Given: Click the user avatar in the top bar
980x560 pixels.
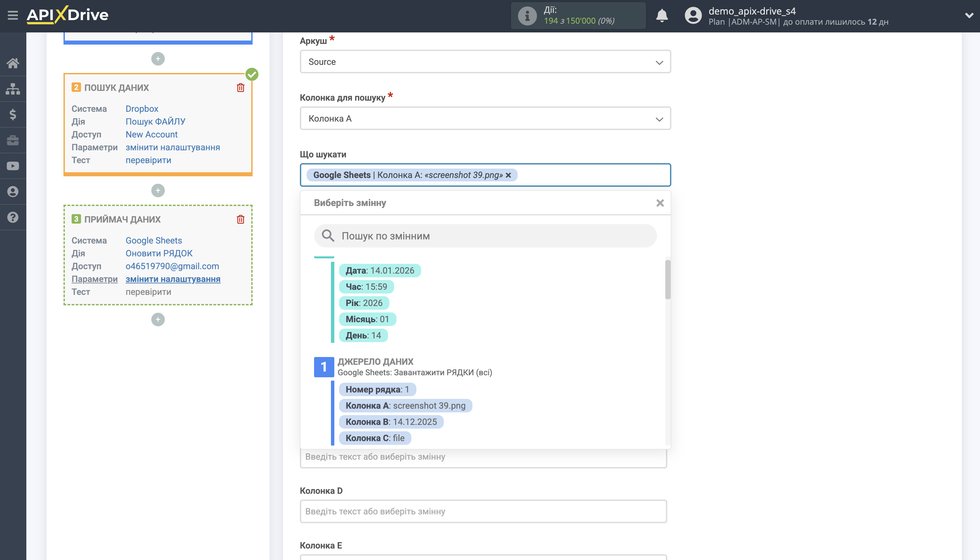Looking at the screenshot, I should click(x=693, y=15).
